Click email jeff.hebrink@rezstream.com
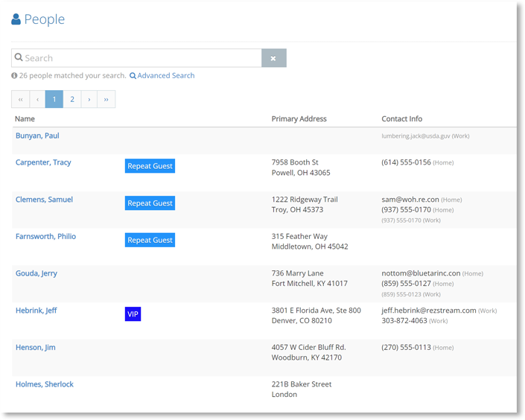This screenshot has height=420, width=525. coord(429,311)
